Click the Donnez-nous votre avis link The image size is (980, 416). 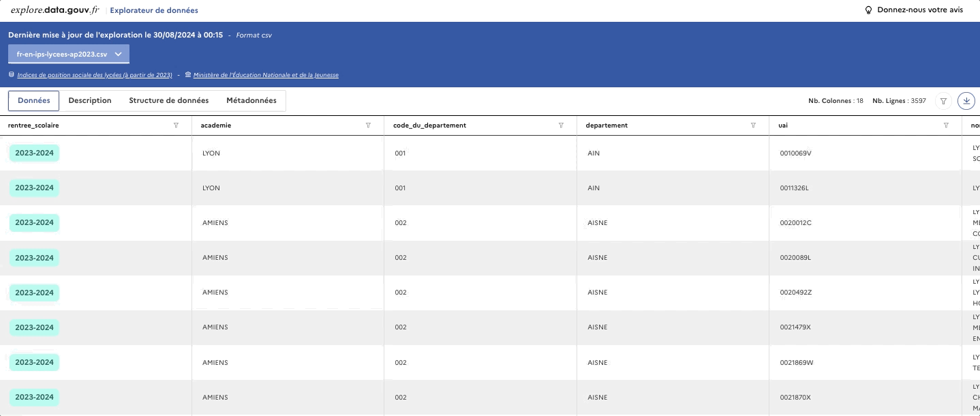(919, 10)
